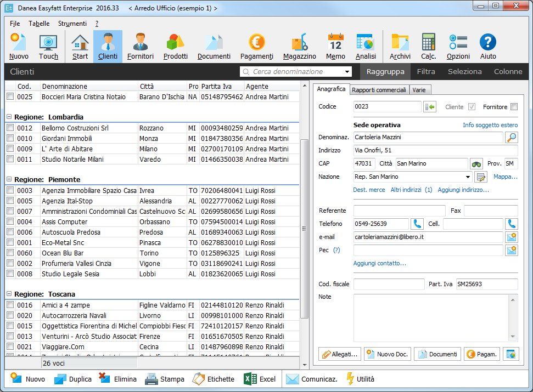Expand the Cerca denominazione search dropdown
Screen dimensions: 533x392
click(x=347, y=72)
